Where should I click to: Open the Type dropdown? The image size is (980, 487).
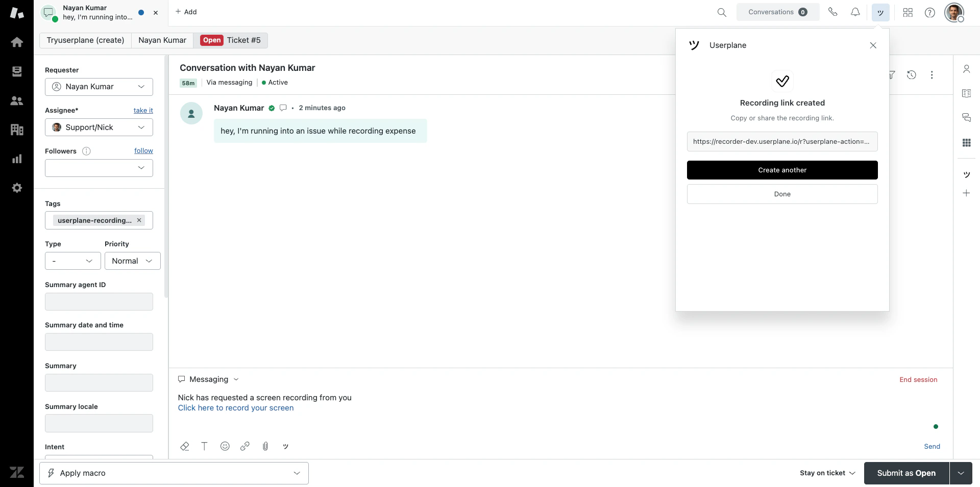coord(72,261)
